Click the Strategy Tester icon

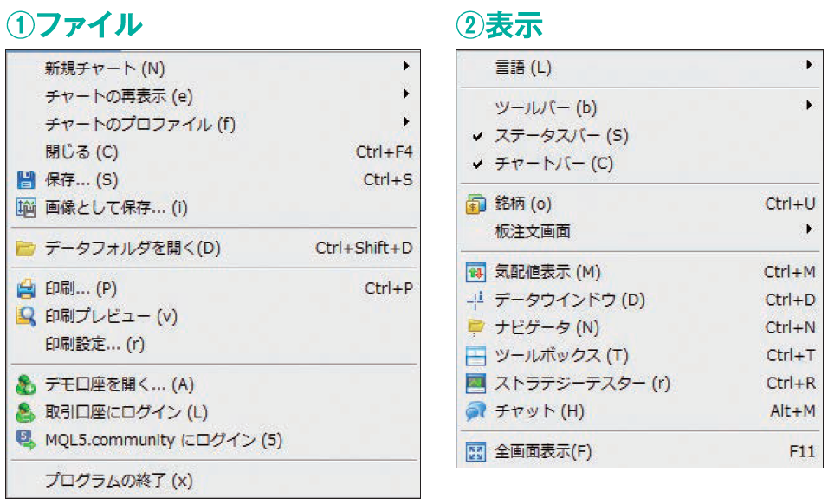475,383
